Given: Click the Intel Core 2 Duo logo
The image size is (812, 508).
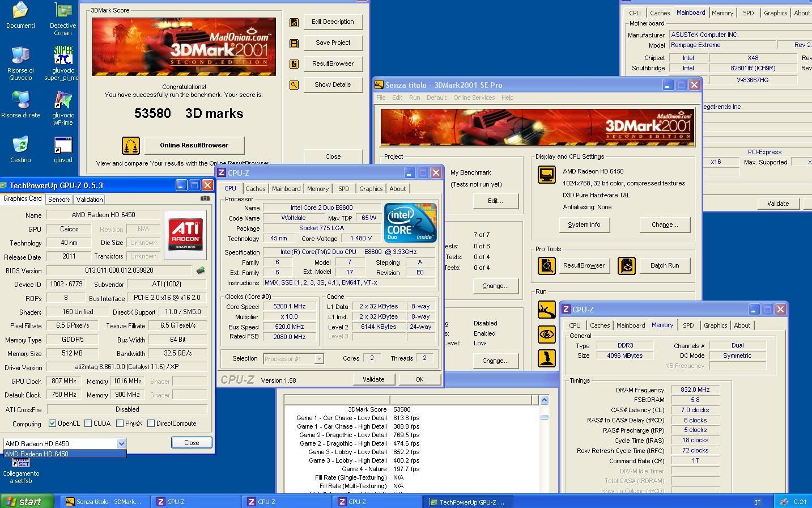Looking at the screenshot, I should 410,222.
